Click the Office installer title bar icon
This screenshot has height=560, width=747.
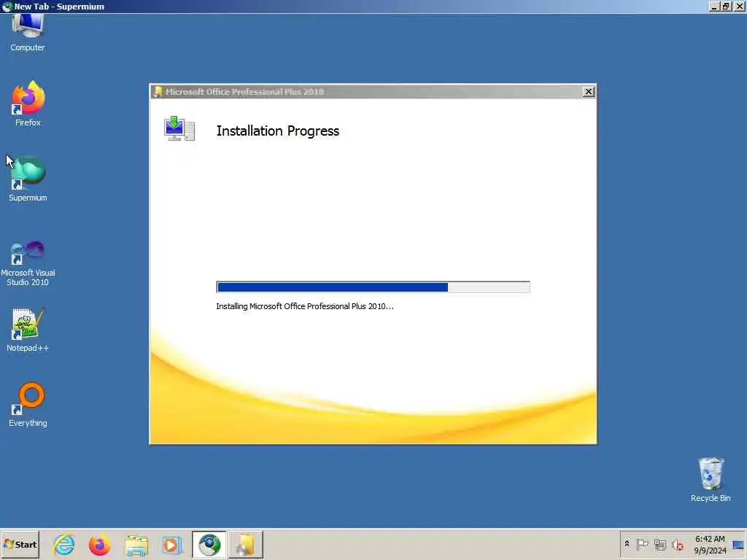pyautogui.click(x=158, y=91)
